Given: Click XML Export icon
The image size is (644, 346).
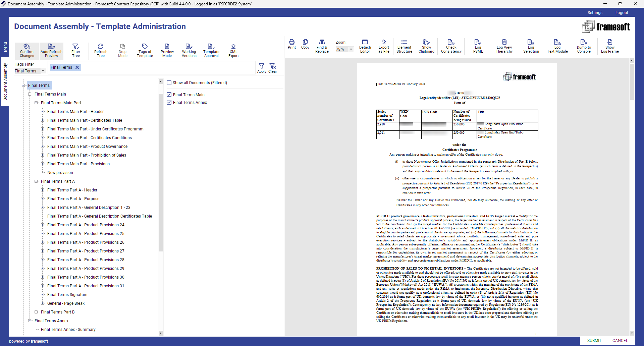Looking at the screenshot, I should pos(233,51).
